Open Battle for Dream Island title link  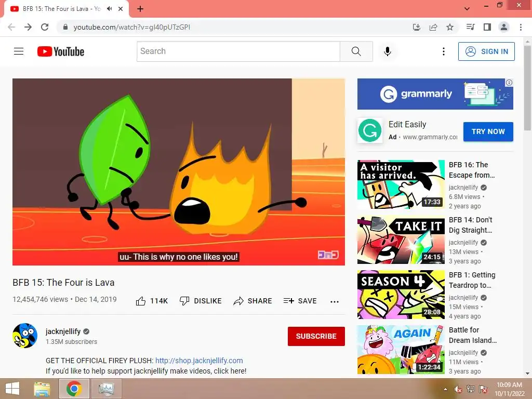coord(473,335)
